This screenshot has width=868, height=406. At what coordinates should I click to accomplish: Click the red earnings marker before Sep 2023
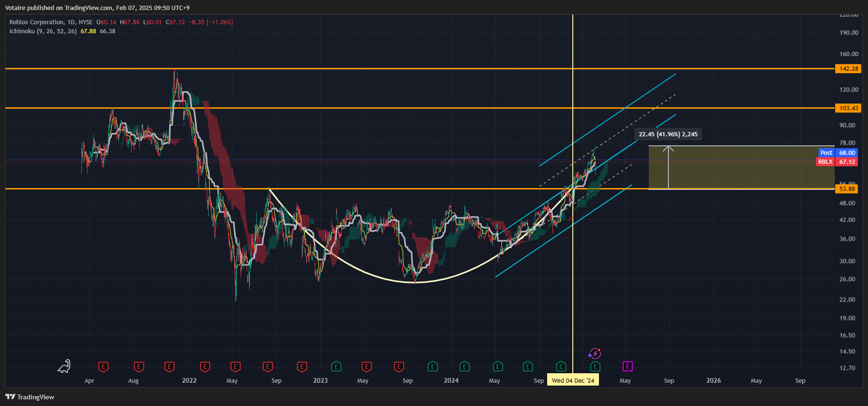click(399, 367)
